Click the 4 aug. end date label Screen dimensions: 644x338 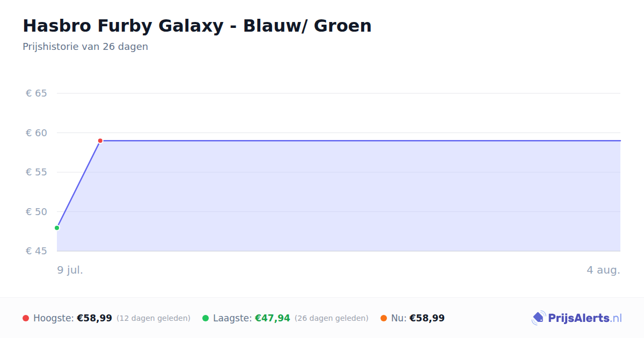point(603,270)
